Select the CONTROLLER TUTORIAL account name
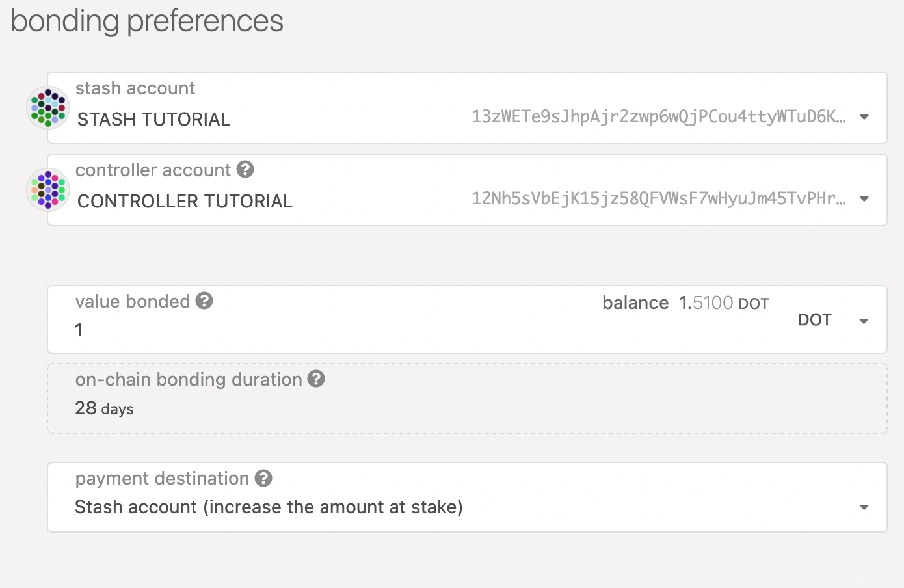 185,202
